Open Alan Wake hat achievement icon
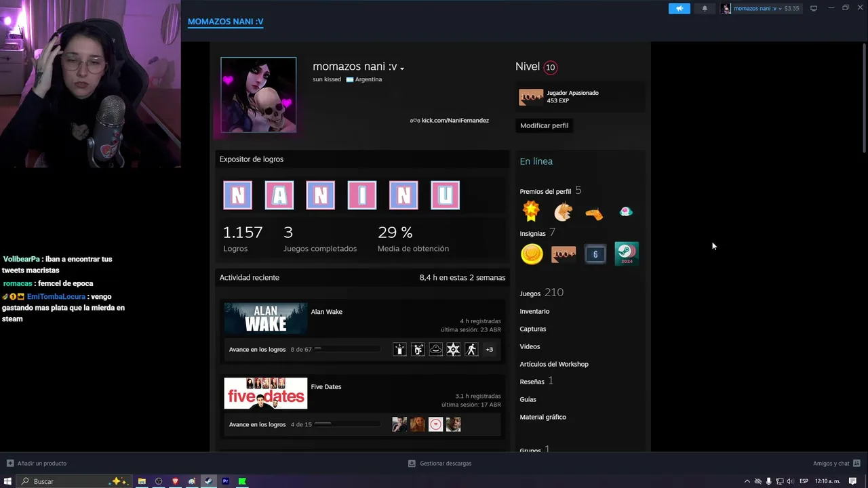Image resolution: width=868 pixels, height=488 pixels. tap(435, 349)
